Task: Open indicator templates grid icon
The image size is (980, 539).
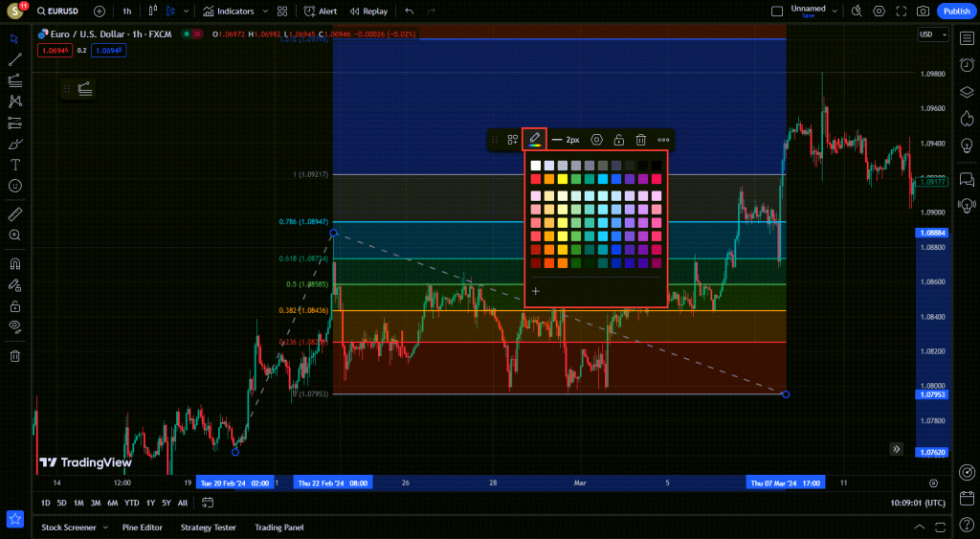Action: coord(282,11)
